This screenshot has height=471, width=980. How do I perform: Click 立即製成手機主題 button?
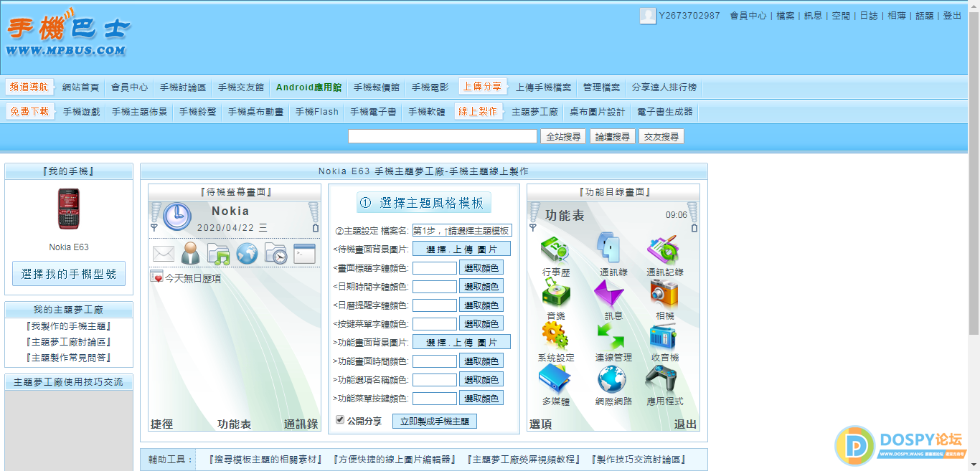[x=435, y=422]
